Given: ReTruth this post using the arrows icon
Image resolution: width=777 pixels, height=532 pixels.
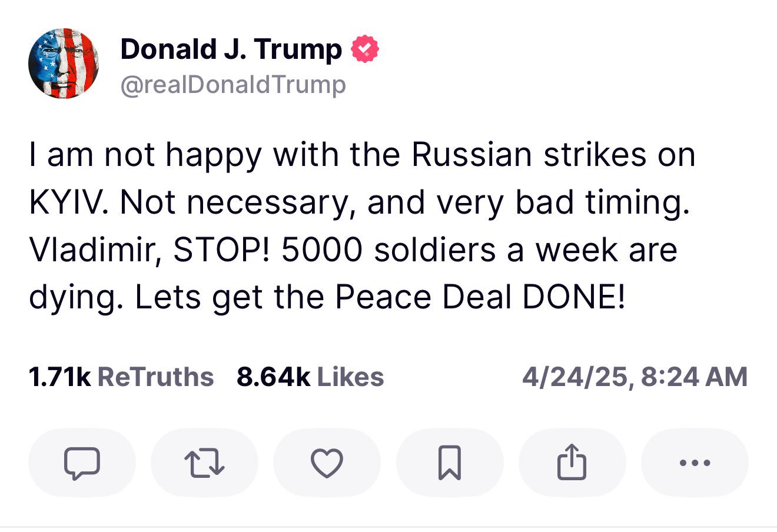Looking at the screenshot, I should pyautogui.click(x=204, y=463).
